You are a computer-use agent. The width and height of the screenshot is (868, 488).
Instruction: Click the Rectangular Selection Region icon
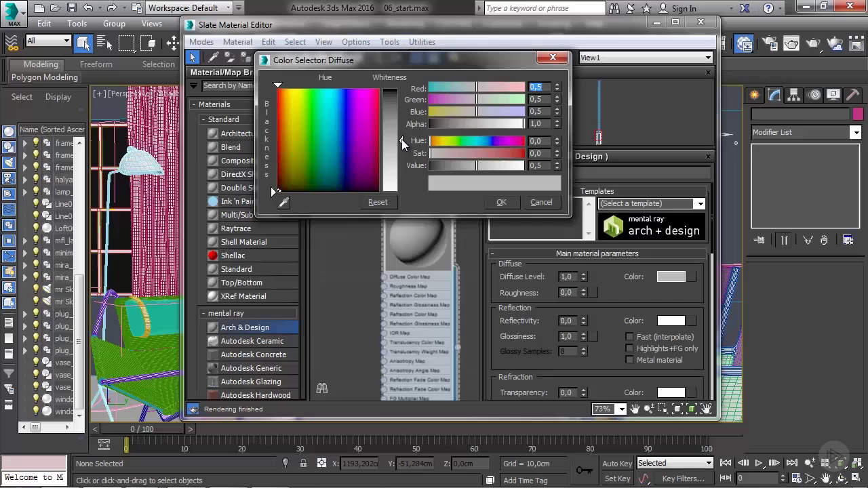point(126,43)
